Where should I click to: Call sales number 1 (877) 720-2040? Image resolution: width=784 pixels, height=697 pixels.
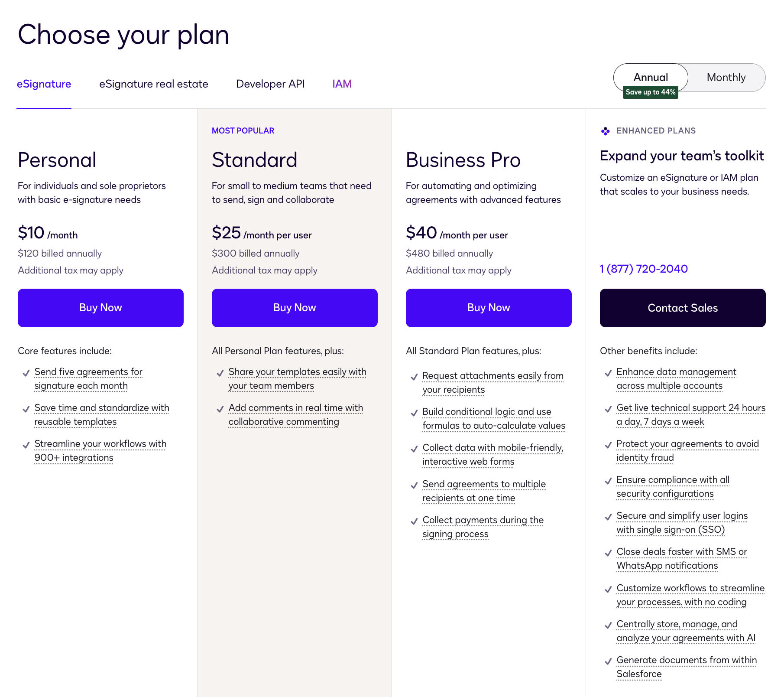pos(644,269)
